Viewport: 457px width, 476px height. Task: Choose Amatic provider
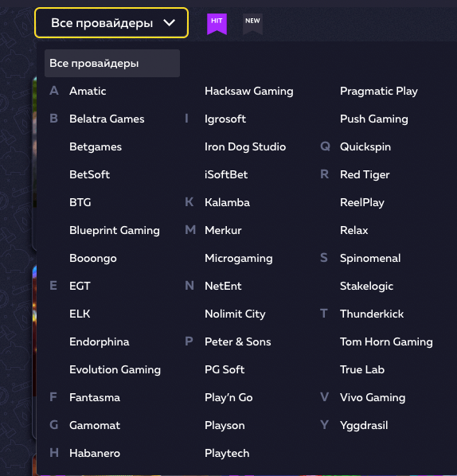tap(88, 91)
